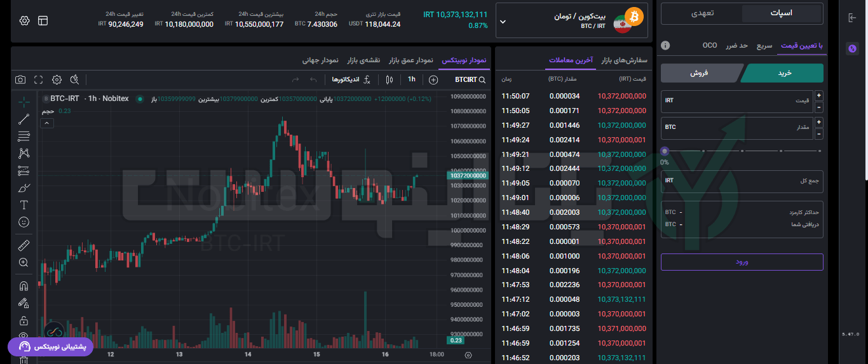The height and width of the screenshot is (364, 868).
Task: Click the login (ورود) button
Action: tap(742, 262)
